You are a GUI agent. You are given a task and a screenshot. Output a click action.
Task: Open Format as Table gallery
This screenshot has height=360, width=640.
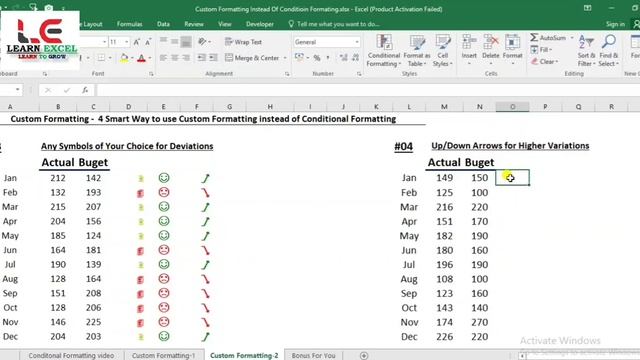tap(417, 51)
